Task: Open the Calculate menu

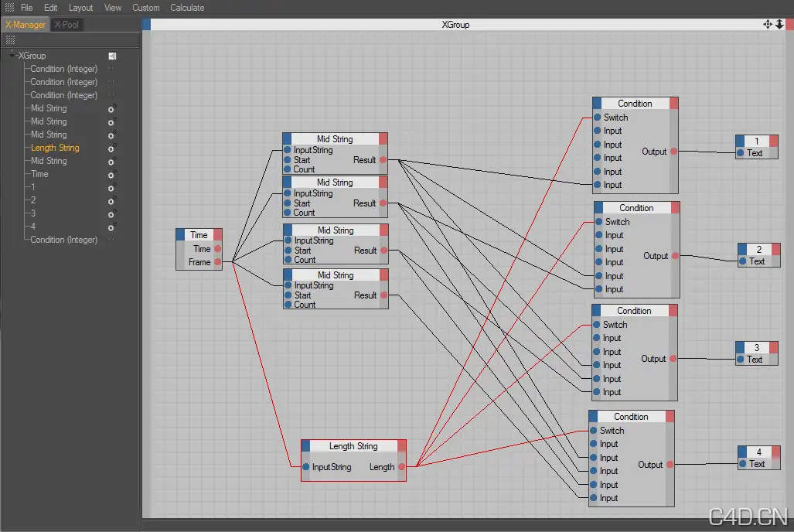Action: [187, 8]
